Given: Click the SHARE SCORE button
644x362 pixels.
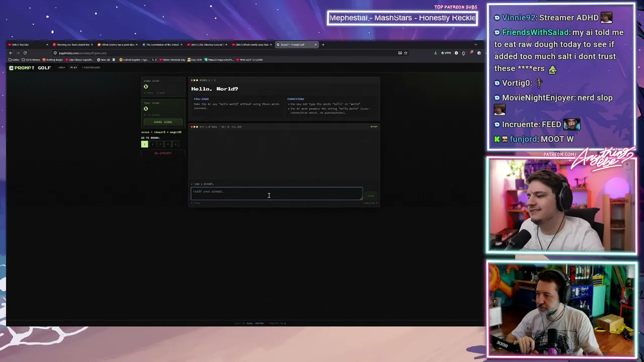Looking at the screenshot, I should [163, 122].
